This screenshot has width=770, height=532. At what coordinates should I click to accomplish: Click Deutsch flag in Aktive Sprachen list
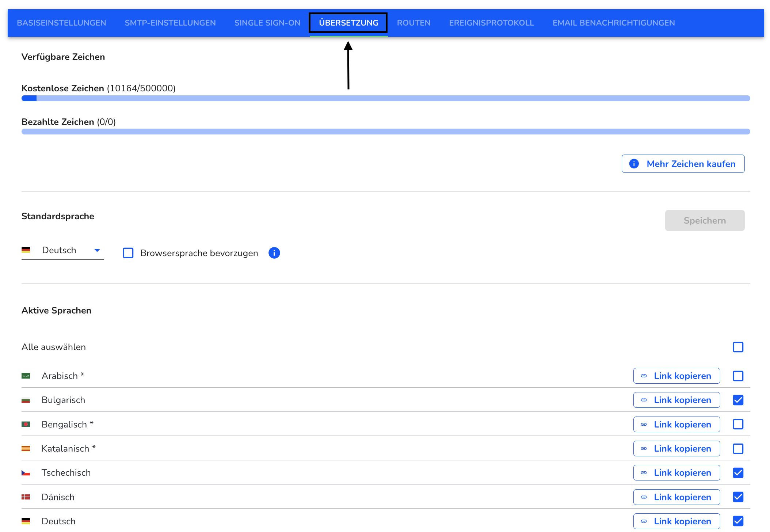[26, 521]
